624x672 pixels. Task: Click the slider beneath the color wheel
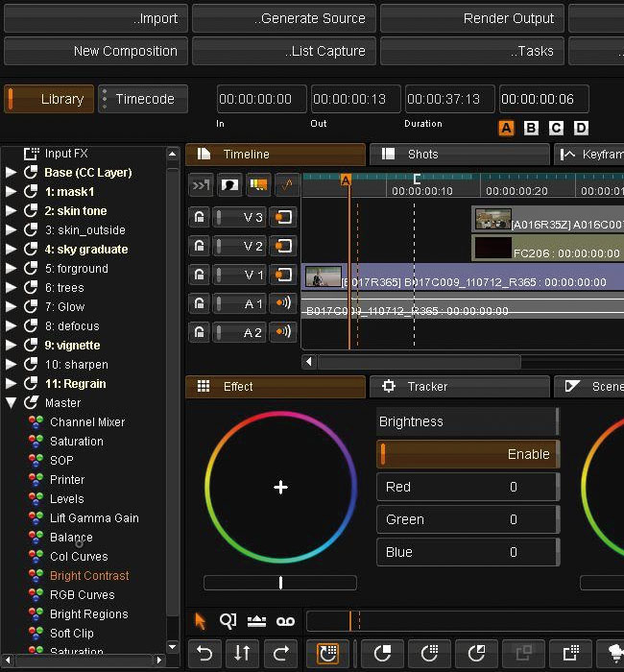click(280, 583)
